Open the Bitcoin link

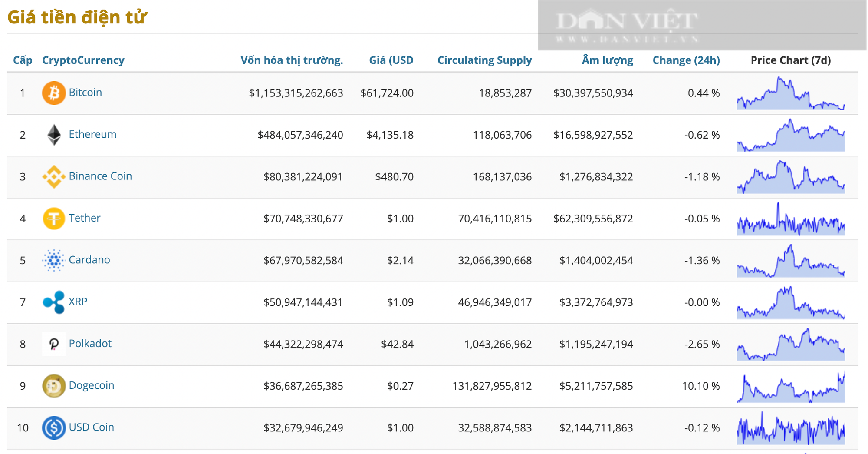click(x=85, y=93)
